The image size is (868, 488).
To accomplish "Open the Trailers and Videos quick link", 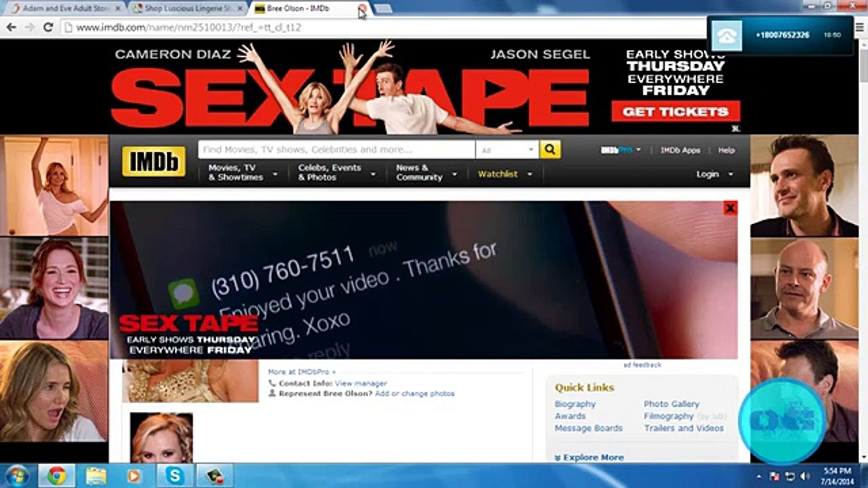I will 684,428.
